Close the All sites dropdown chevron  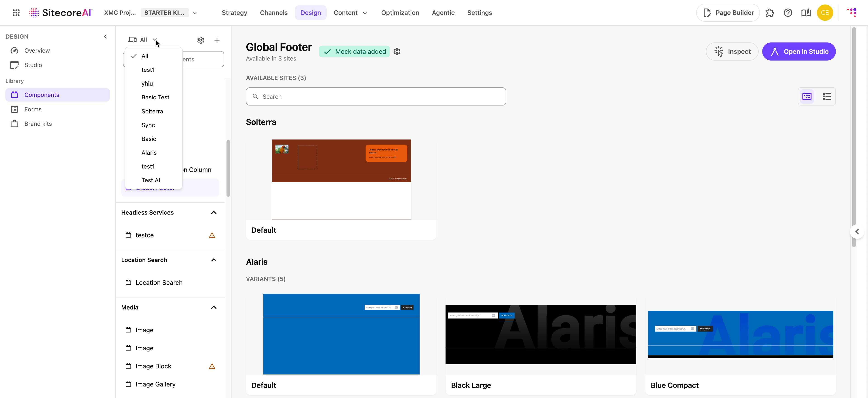click(x=155, y=40)
